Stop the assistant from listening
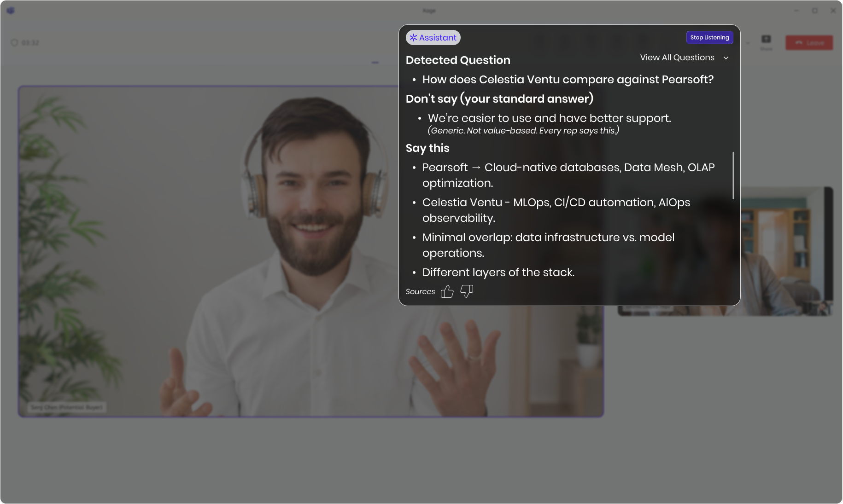Screen dimensions: 843x504 709,38
